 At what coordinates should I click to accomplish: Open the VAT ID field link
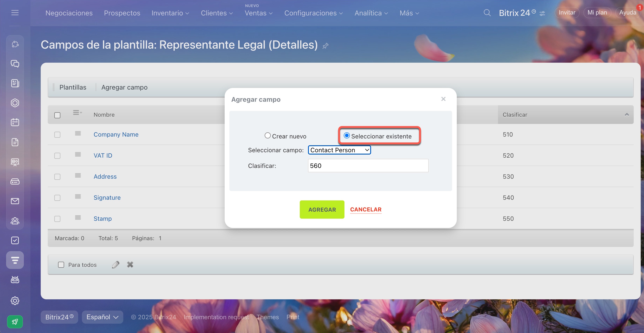point(103,155)
